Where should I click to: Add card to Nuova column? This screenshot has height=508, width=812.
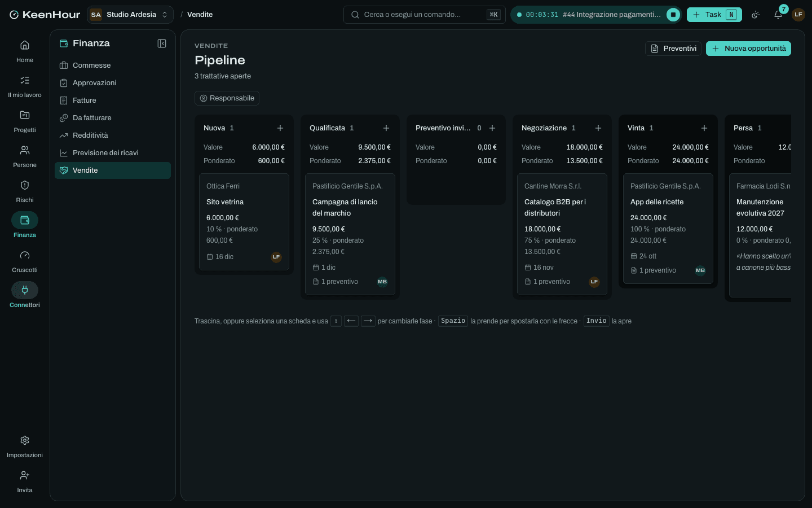point(280,128)
